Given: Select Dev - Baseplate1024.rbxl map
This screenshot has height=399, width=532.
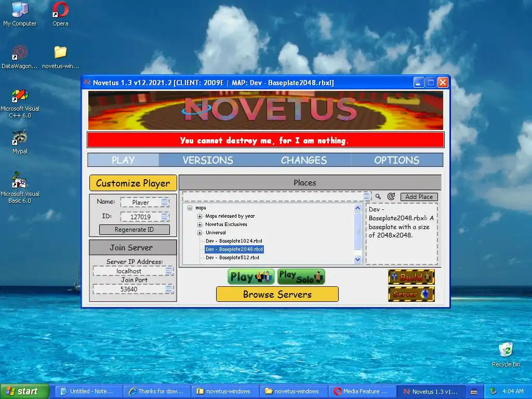Looking at the screenshot, I should pyautogui.click(x=234, y=241).
